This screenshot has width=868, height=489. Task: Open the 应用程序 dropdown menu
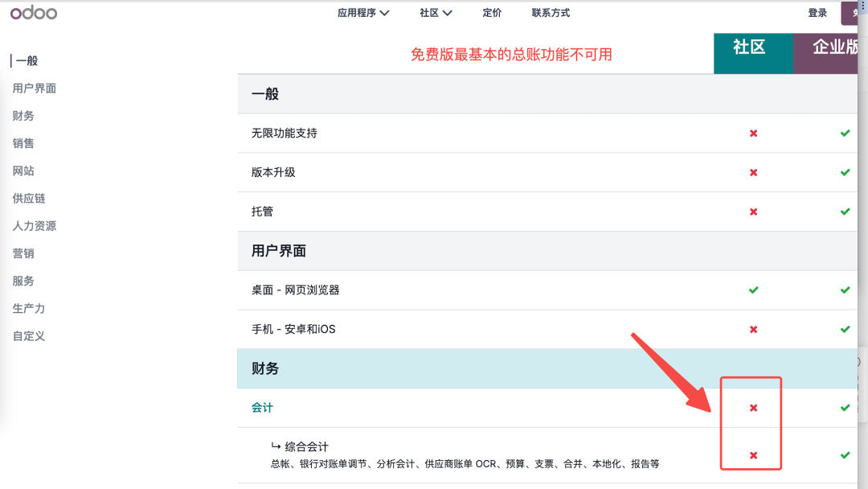[x=363, y=13]
